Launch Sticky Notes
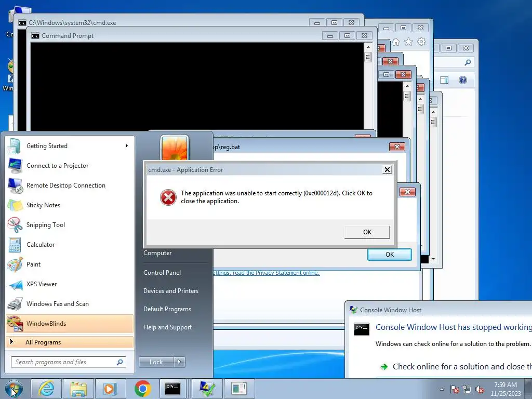Screen dimensions: 532x399 pyautogui.click(x=70, y=205)
